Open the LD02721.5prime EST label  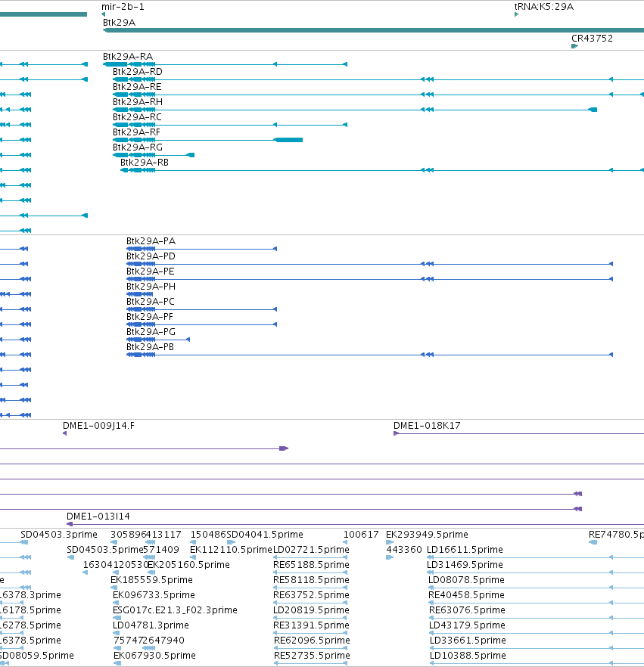(x=311, y=550)
